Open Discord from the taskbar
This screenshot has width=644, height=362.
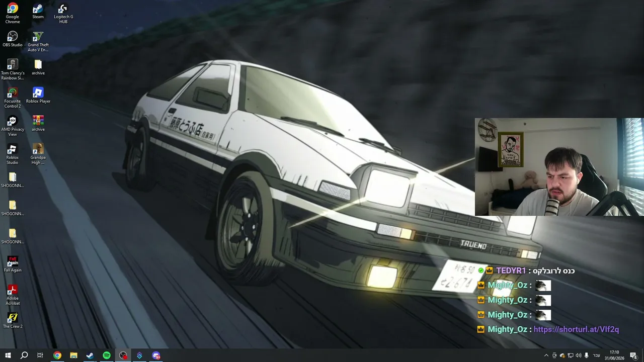[156, 355]
